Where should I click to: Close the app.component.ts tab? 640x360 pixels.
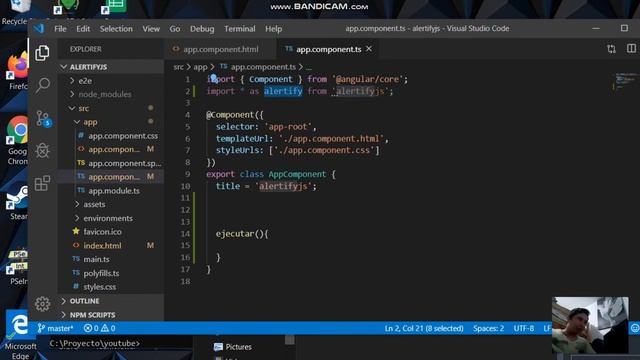[x=369, y=49]
